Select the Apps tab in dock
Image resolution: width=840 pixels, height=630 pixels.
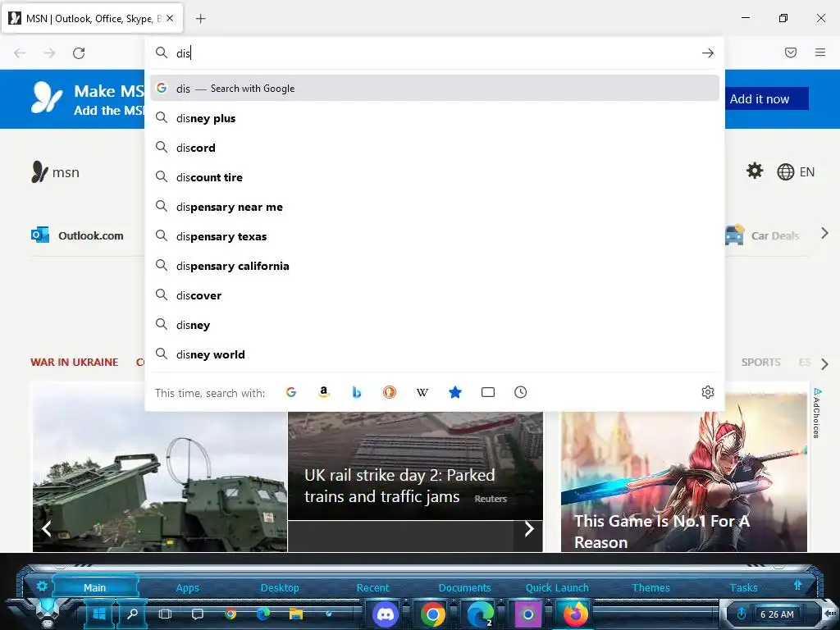[188, 587]
